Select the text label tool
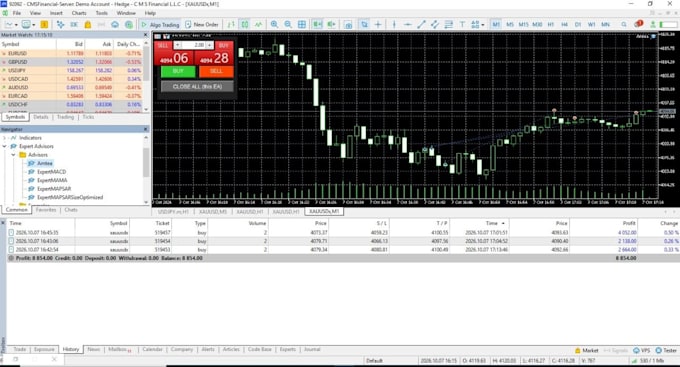The width and height of the screenshot is (680, 367). [462, 25]
